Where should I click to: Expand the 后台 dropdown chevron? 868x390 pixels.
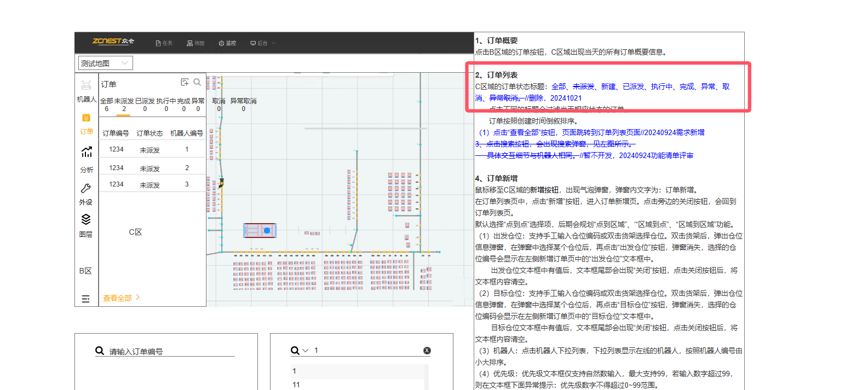274,43
